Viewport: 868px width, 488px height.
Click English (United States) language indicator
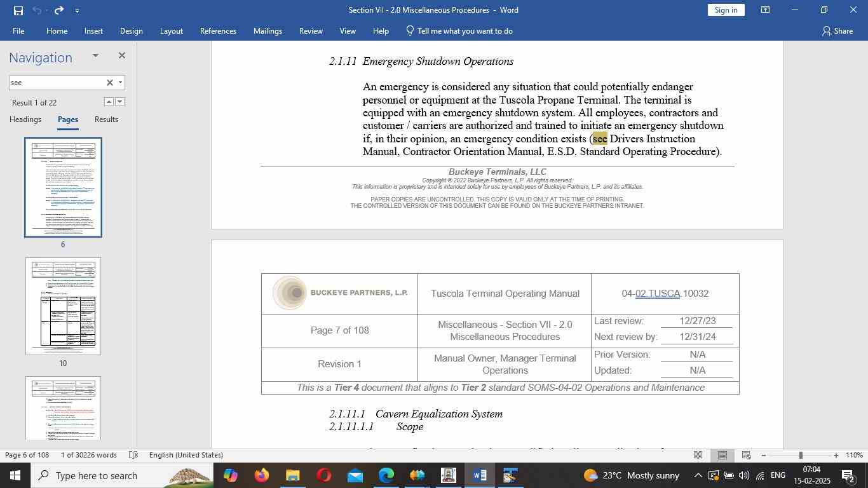click(186, 455)
